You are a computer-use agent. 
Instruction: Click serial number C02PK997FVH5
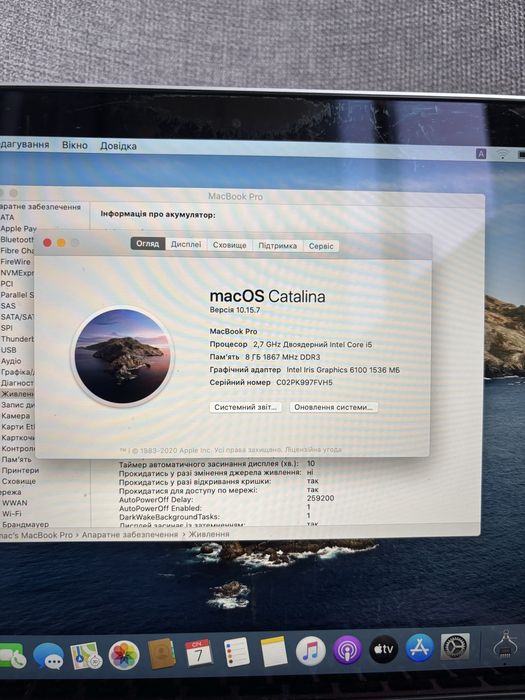pos(304,382)
